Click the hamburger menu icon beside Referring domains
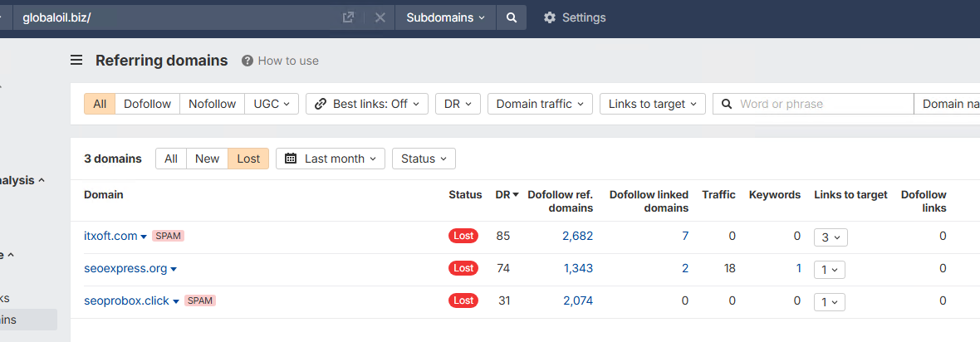The image size is (980, 342). tap(76, 60)
